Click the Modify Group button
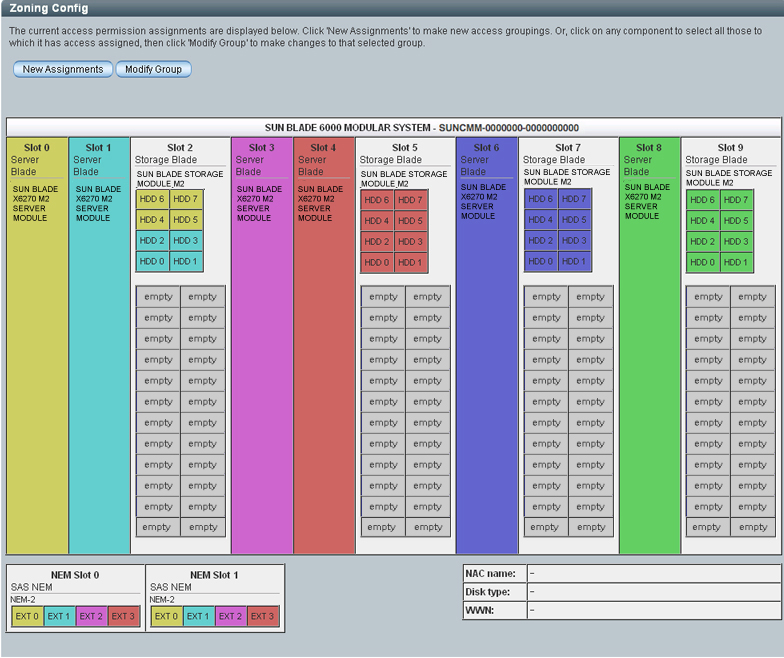The width and height of the screenshot is (784, 658). (154, 69)
